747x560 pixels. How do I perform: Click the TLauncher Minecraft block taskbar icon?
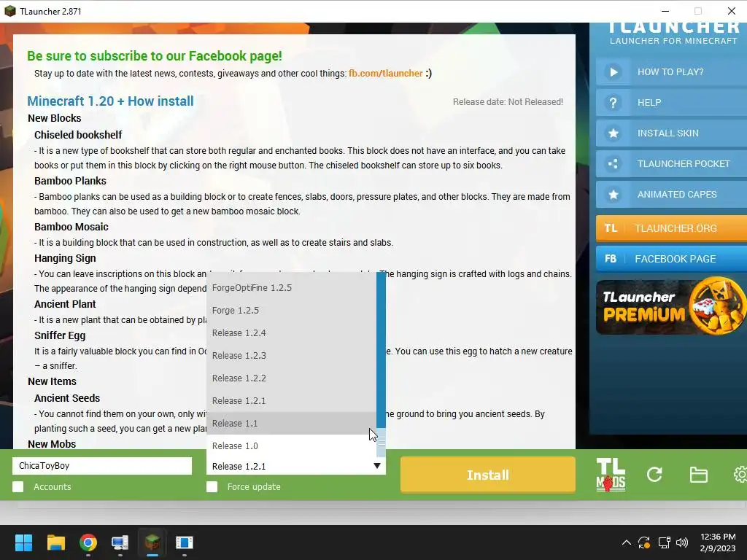pyautogui.click(x=152, y=542)
